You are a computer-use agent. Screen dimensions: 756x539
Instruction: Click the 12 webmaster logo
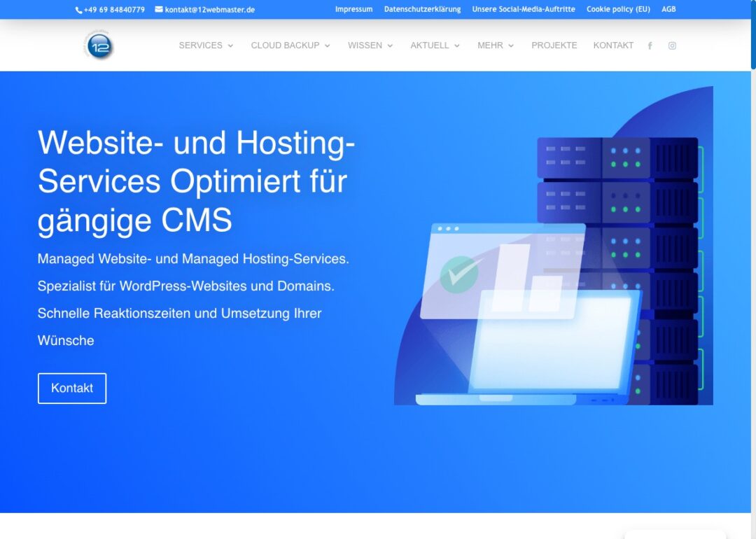click(99, 45)
